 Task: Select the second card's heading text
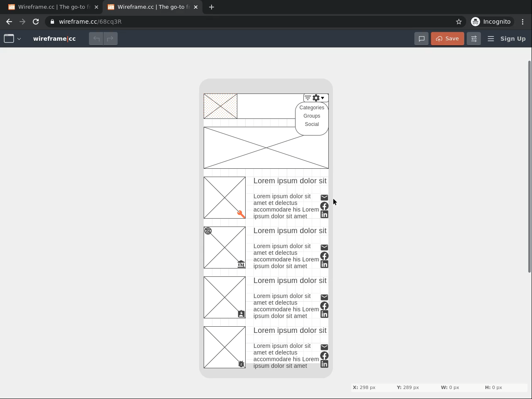pos(290,231)
